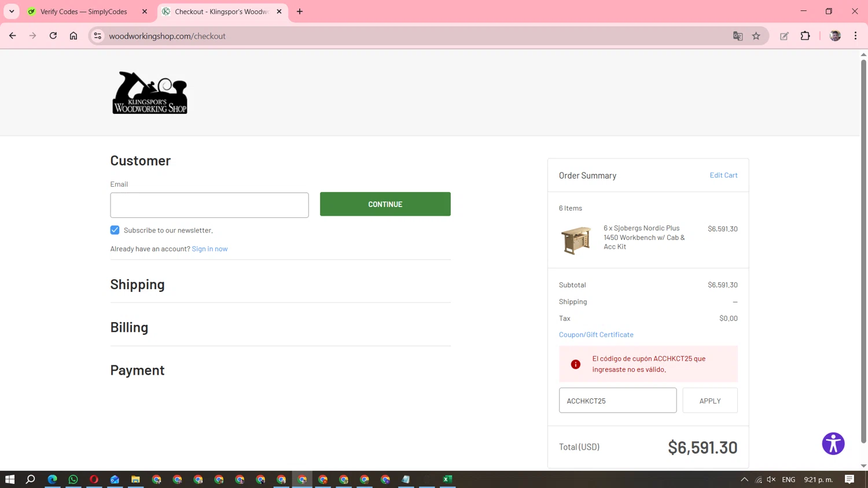This screenshot has height=488, width=868.
Task: Click the Edit Cart link
Action: tap(723, 175)
